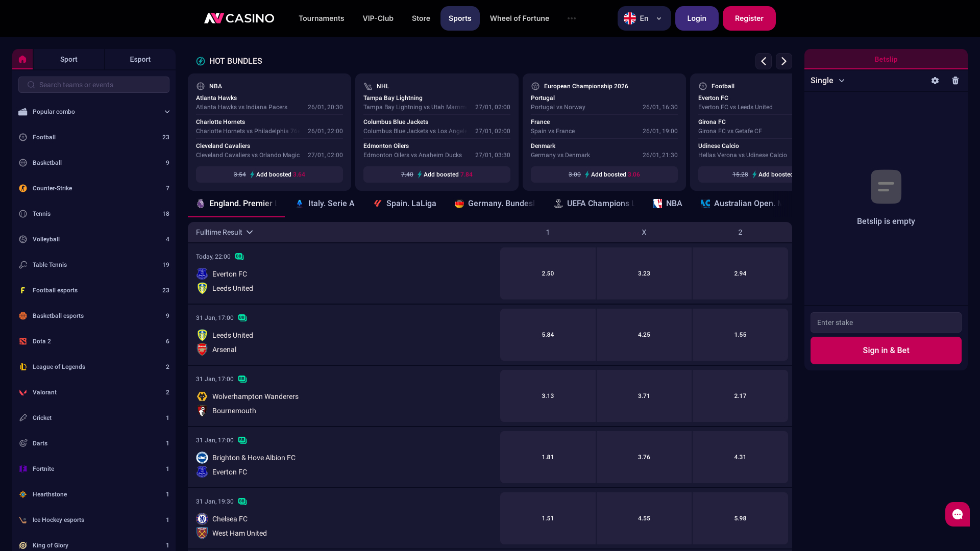Open Spain LaLiga league tab
980x551 pixels.
tap(405, 204)
